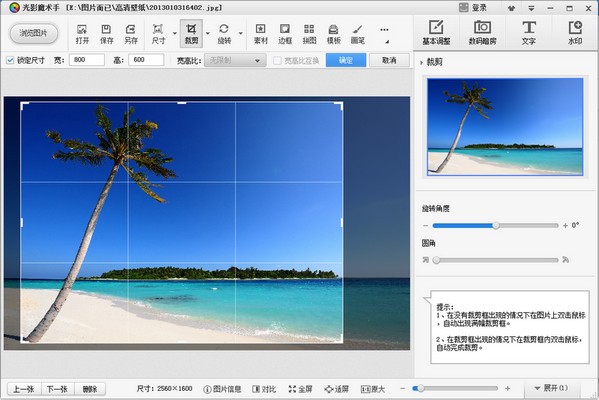Open the 素材 materials tool

pyautogui.click(x=261, y=34)
